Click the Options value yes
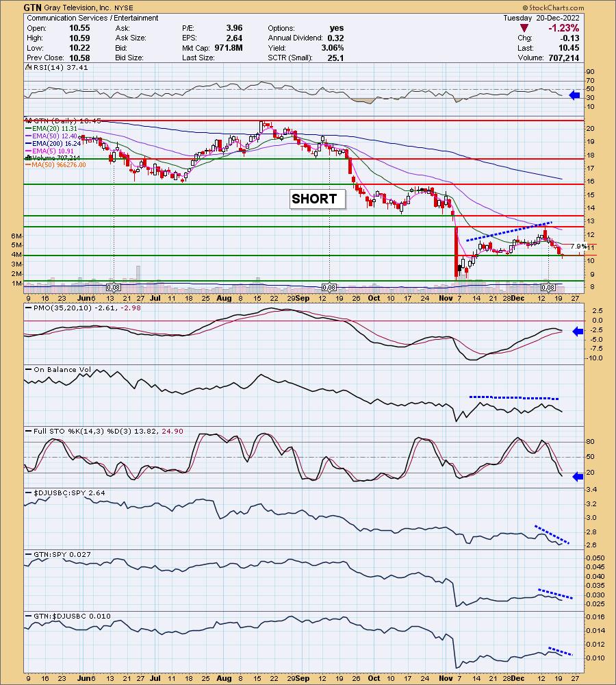This screenshot has height=685, width=616. (337, 28)
